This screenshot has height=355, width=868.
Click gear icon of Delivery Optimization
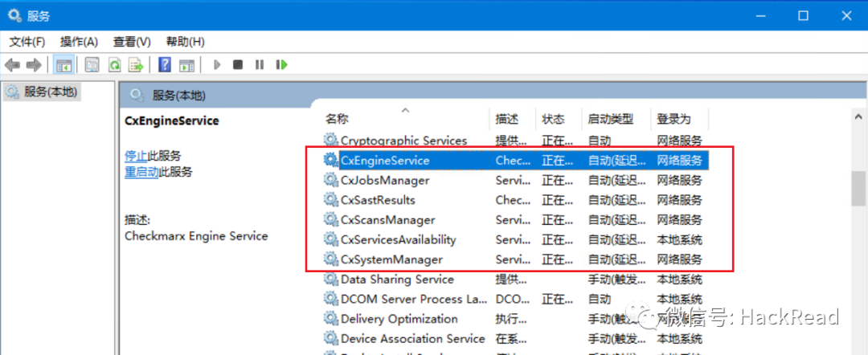(x=330, y=319)
